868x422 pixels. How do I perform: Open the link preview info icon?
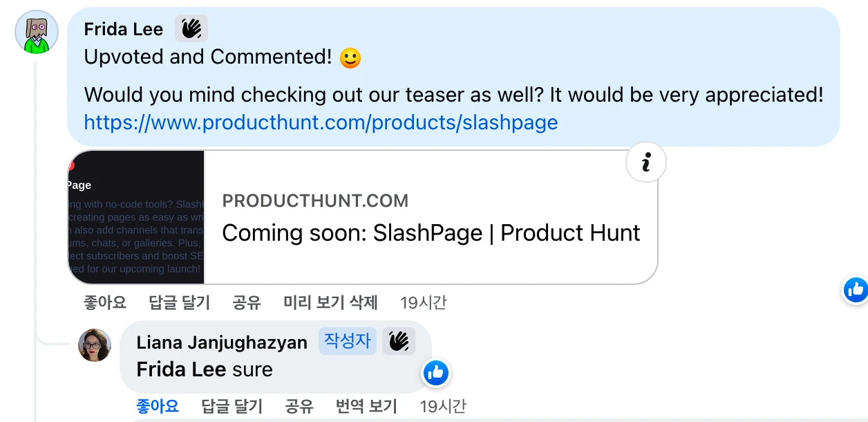[645, 163]
